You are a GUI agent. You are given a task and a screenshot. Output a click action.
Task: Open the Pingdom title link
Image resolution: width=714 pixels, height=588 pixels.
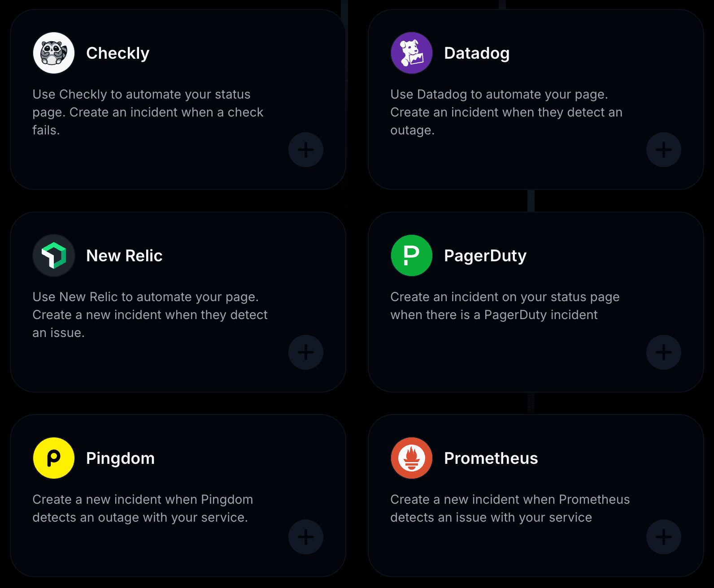coord(120,458)
